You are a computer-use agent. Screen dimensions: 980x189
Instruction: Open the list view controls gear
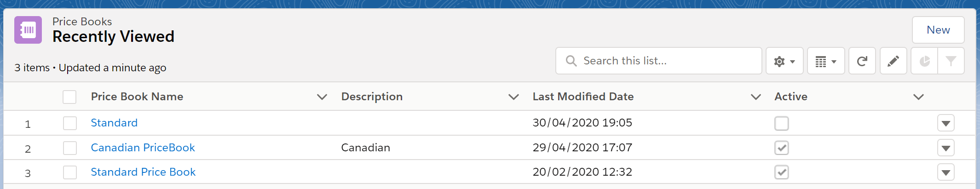tap(784, 61)
